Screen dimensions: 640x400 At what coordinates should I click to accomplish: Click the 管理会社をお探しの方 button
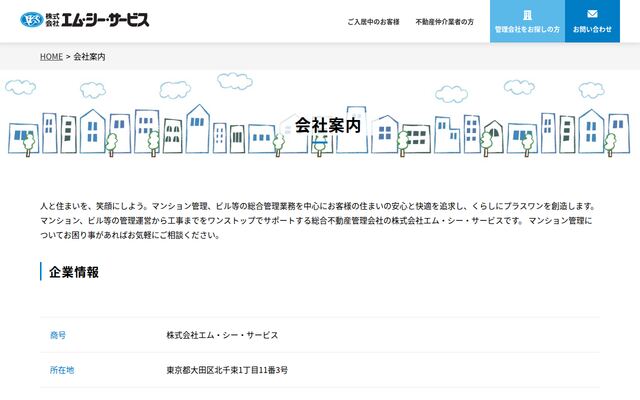(x=527, y=21)
